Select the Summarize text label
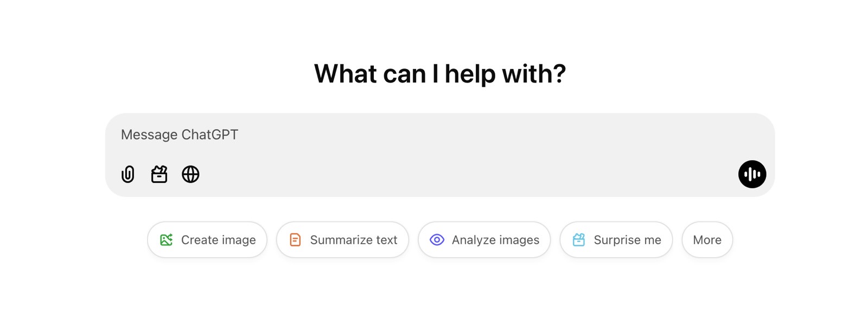The width and height of the screenshot is (868, 324). coord(354,240)
